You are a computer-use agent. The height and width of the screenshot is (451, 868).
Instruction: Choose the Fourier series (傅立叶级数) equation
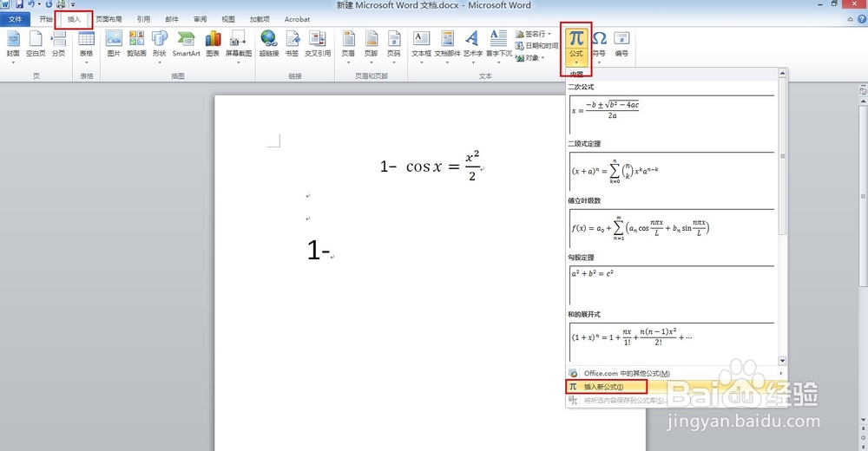(672, 229)
